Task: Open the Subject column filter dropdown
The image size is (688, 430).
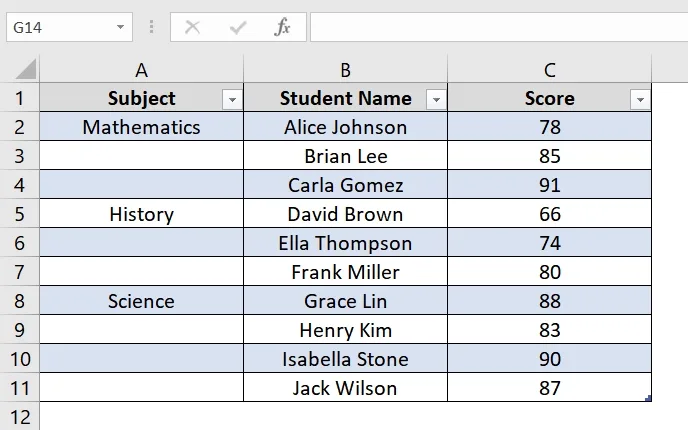Action: (x=232, y=100)
